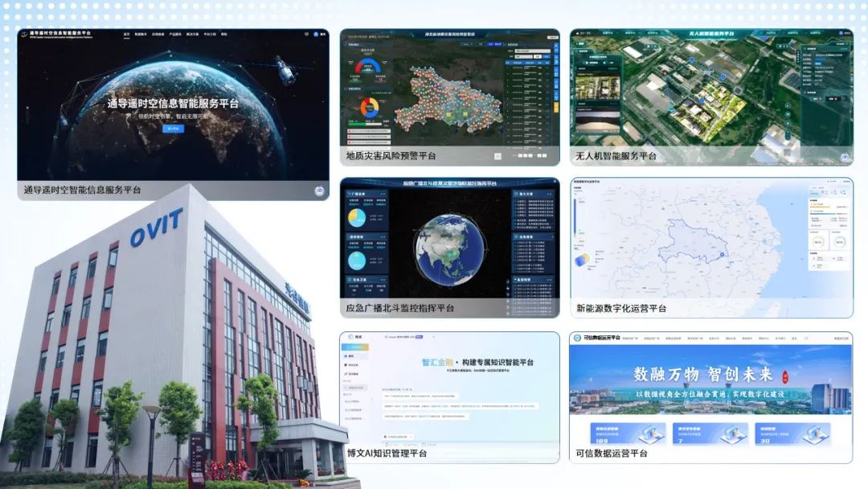Click the caption 可信数据运营平台 below the stat cards
This screenshot has width=868, height=489.
coord(611,453)
